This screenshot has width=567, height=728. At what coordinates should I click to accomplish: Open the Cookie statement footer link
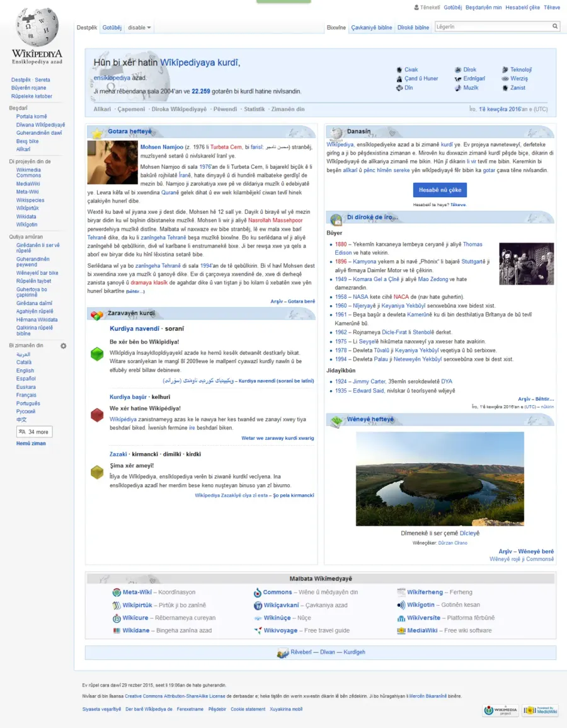248,710
